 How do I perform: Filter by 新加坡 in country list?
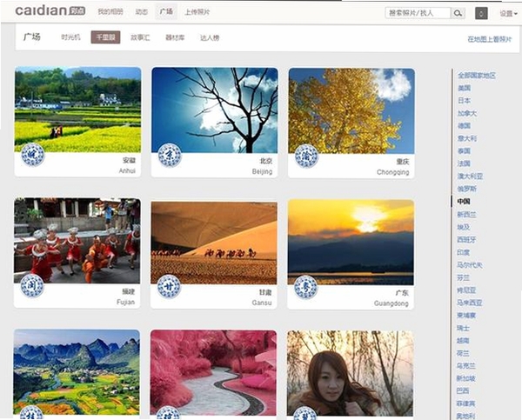(x=466, y=378)
